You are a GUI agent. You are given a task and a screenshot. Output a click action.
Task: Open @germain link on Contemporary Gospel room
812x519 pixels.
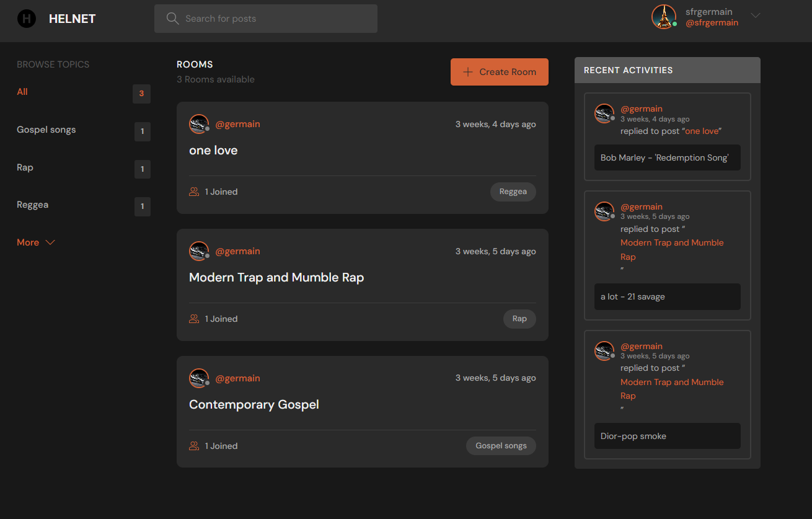tap(238, 378)
